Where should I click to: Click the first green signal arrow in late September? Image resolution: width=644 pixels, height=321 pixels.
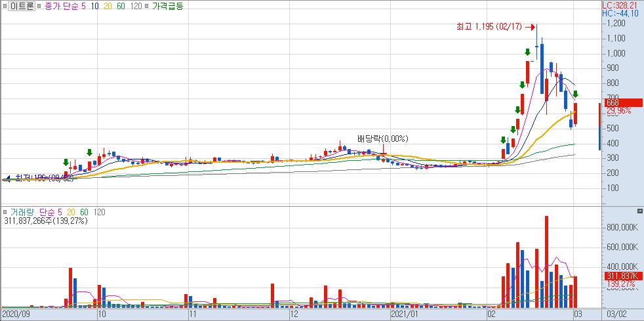point(66,163)
